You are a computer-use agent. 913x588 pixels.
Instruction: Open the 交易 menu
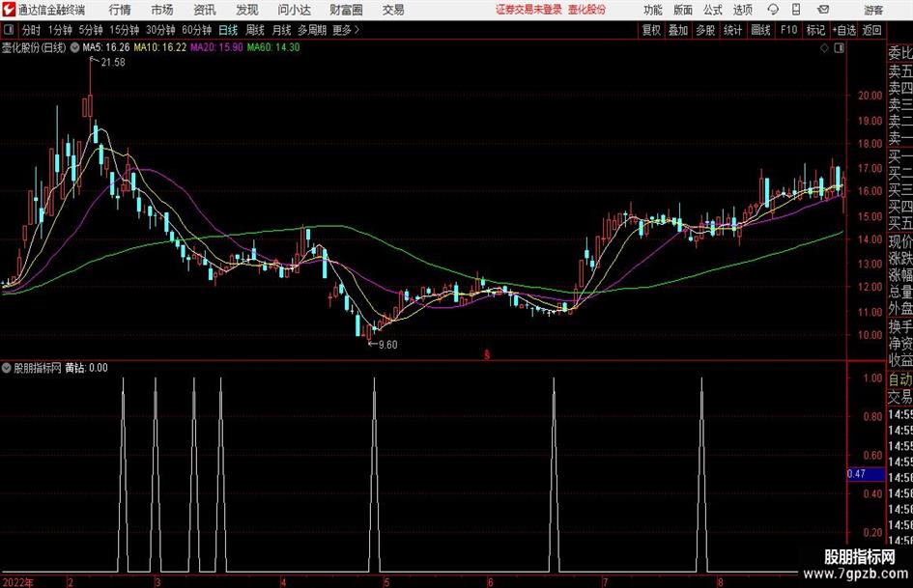coord(393,10)
